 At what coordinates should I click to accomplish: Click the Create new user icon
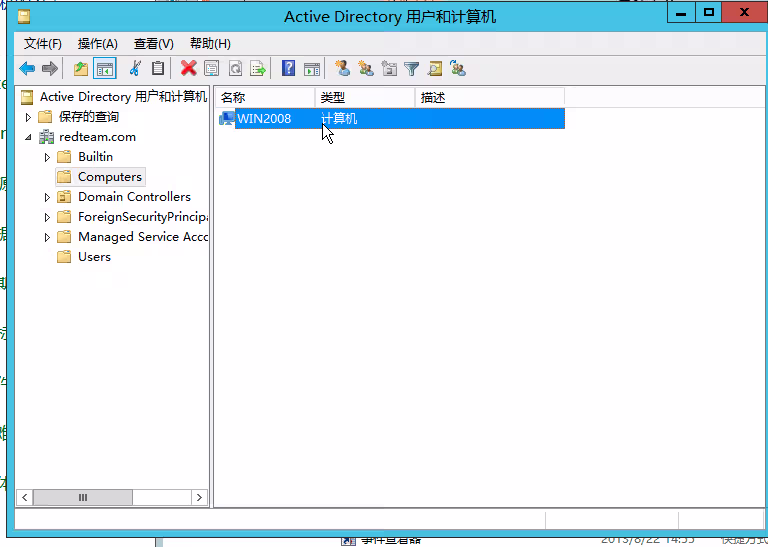point(343,69)
